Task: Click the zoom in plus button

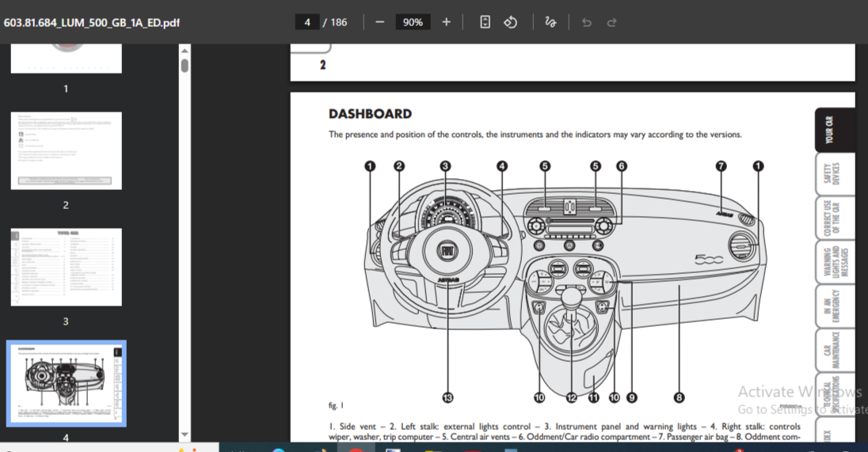Action: tap(447, 22)
